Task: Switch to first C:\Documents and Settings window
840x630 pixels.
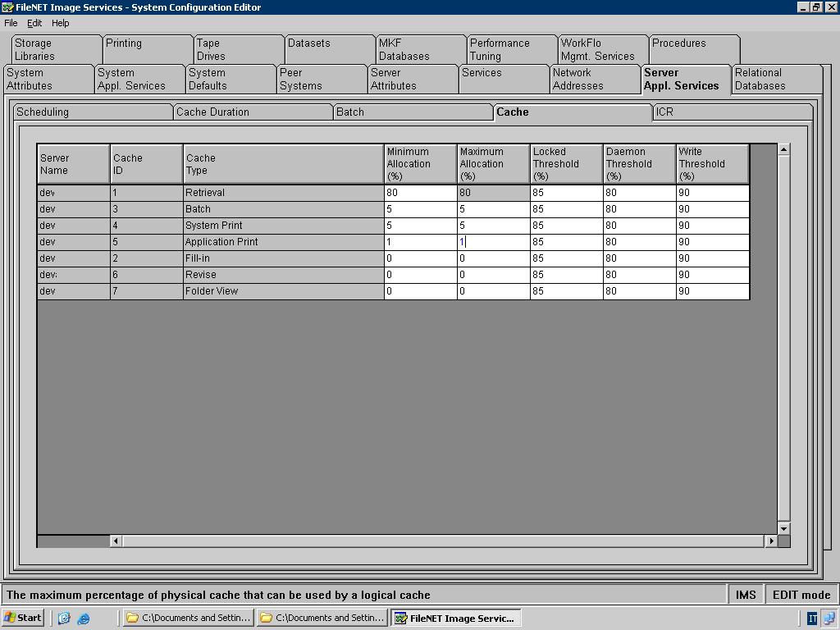Action: click(x=188, y=618)
